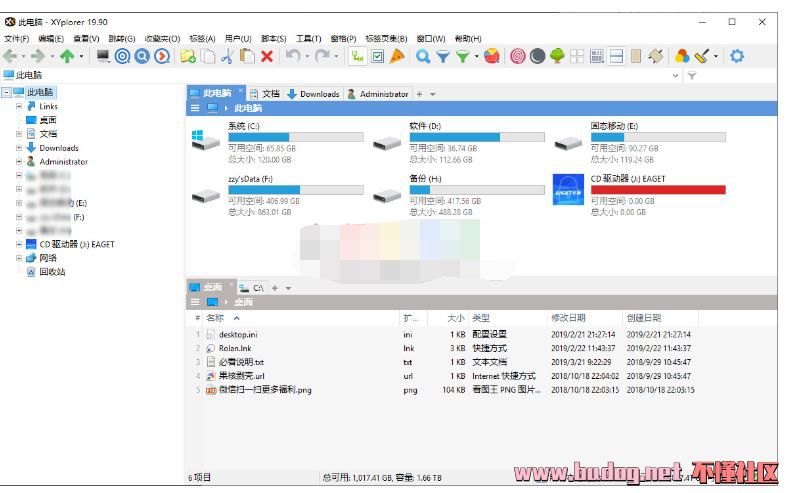Click the Paste clipboard icon
Image resolution: width=788 pixels, height=493 pixels.
tap(247, 56)
